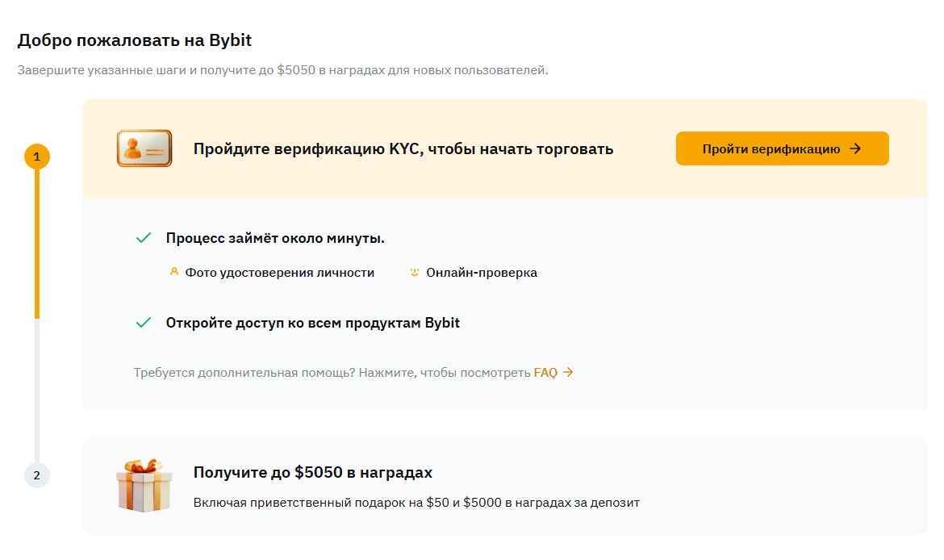This screenshot has width=944, height=560.
Task: Click the gift box rewards icon
Action: pos(144,485)
